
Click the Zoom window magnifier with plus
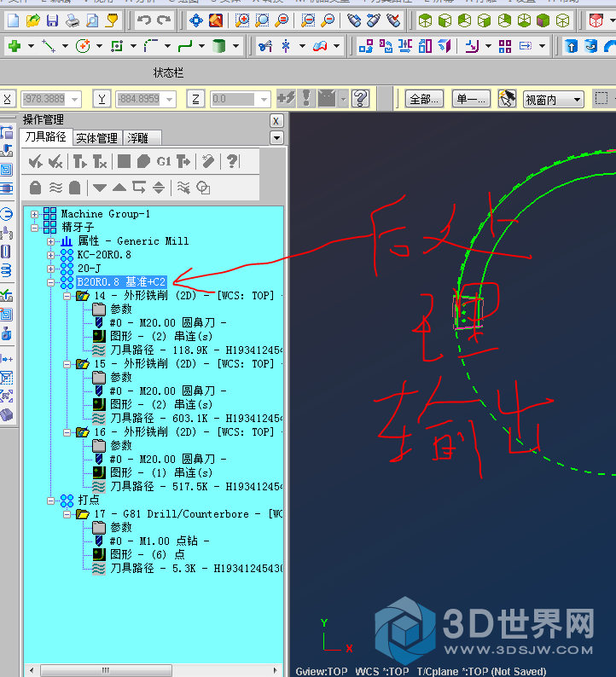coord(242,20)
